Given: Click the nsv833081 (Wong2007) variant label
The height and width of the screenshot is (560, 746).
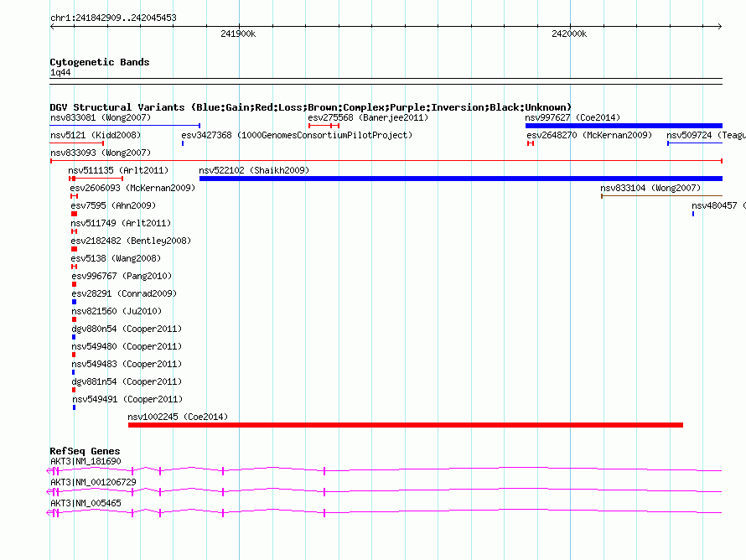Looking at the screenshot, I should coord(101,117).
